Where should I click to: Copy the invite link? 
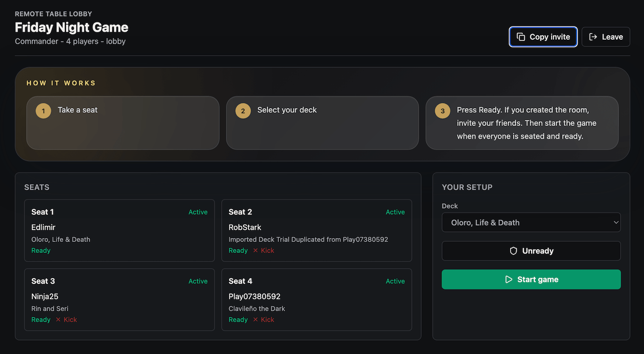543,37
